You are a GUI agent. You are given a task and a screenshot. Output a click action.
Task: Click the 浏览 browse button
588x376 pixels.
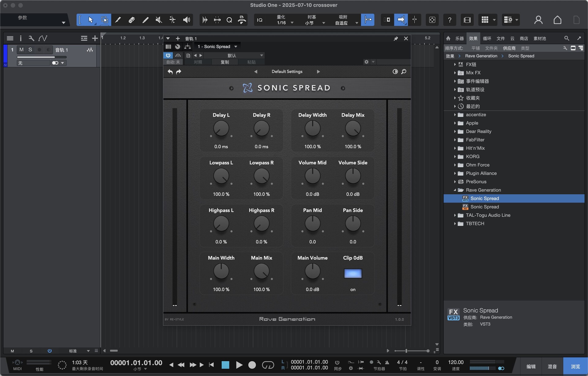click(575, 367)
